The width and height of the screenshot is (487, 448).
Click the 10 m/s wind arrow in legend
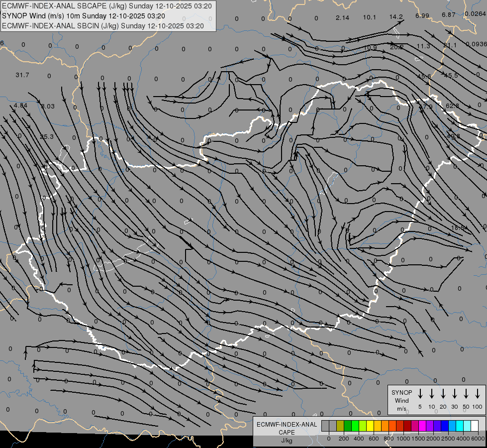[432, 394]
